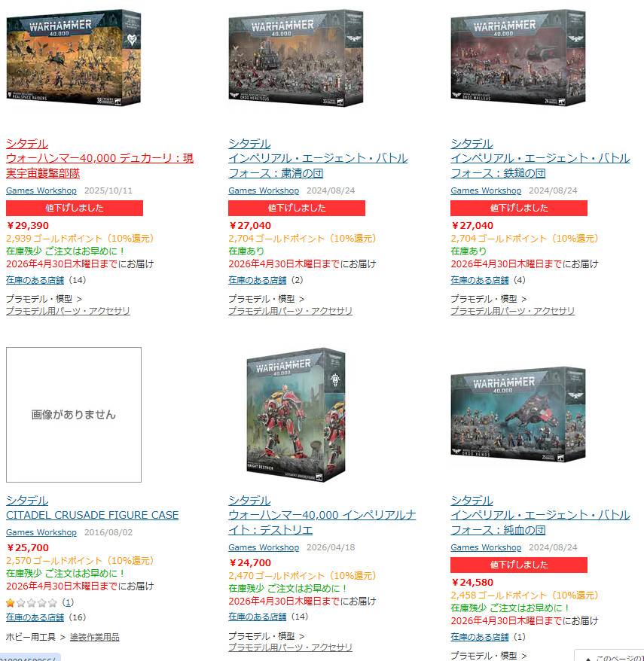The height and width of the screenshot is (661, 644).
Task: Open the Ordo Malleus battleforce box image
Action: point(518,58)
